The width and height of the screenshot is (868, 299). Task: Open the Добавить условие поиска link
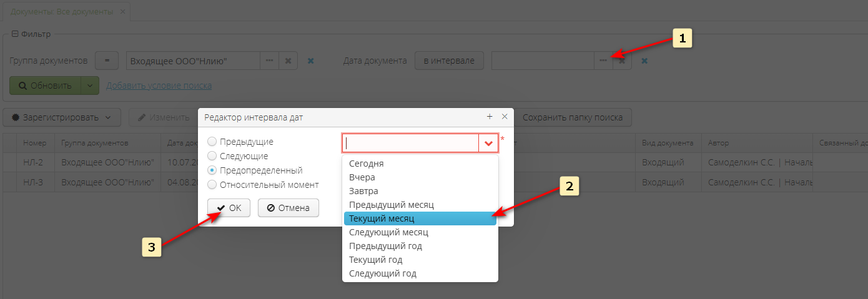[159, 86]
